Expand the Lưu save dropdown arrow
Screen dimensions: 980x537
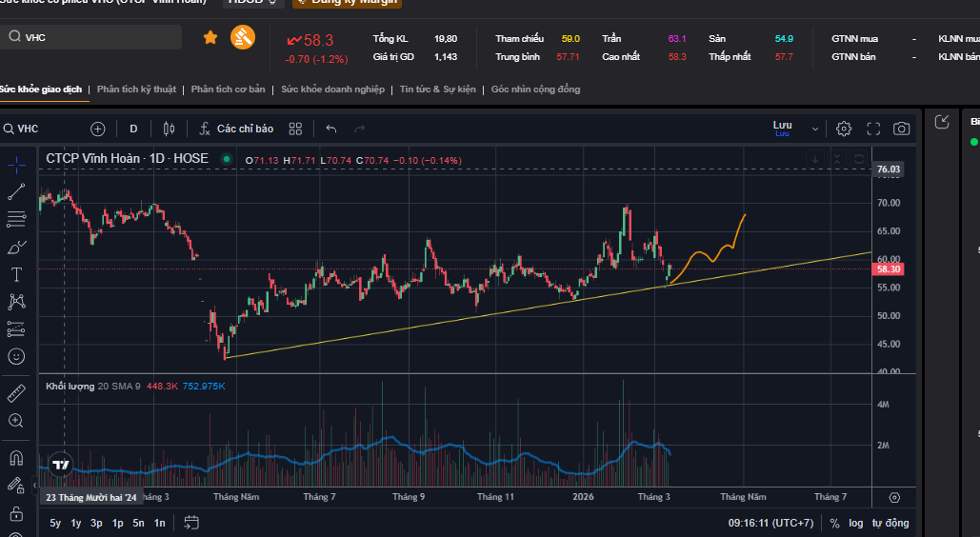(x=815, y=129)
